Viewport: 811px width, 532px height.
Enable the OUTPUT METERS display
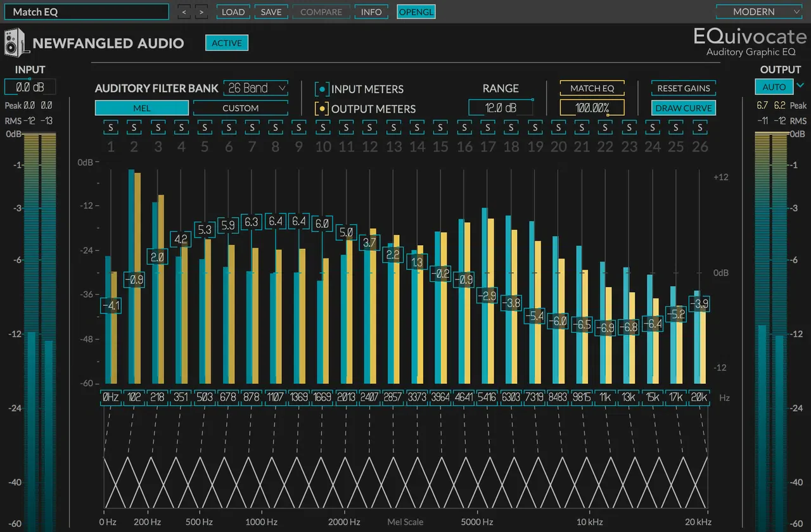point(322,108)
